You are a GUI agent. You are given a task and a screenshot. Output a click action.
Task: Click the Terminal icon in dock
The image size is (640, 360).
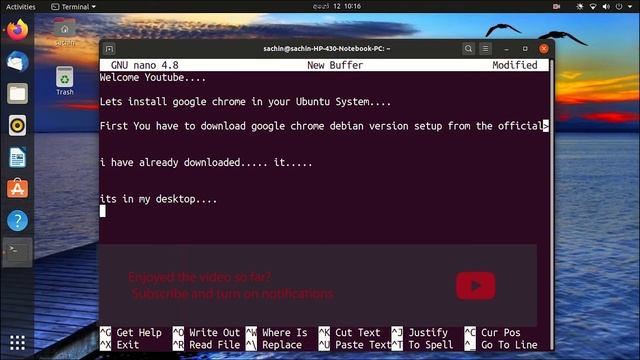(x=17, y=252)
